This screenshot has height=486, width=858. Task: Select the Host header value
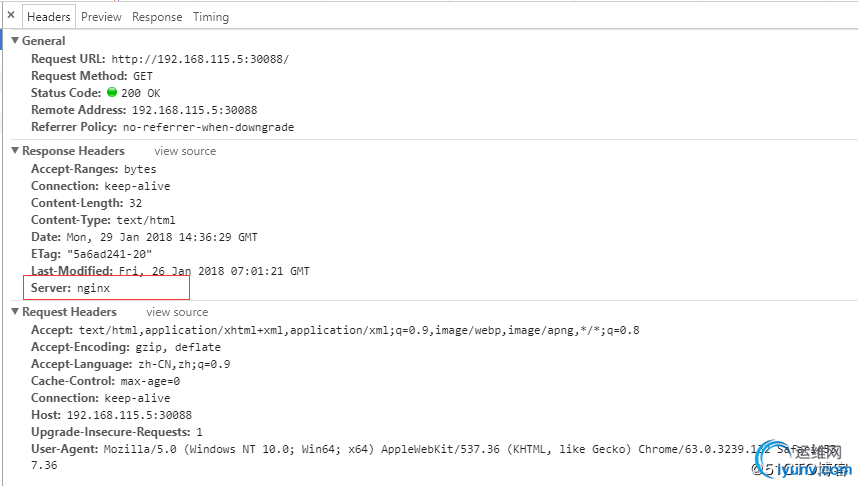coord(130,415)
